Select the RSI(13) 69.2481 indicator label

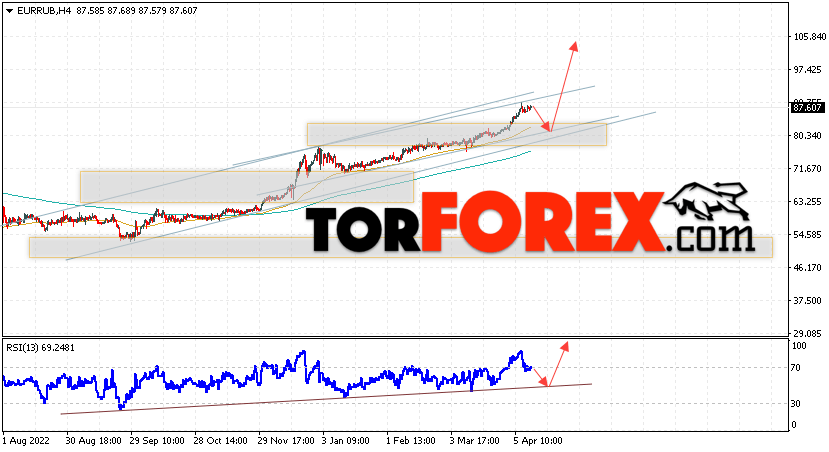41,348
